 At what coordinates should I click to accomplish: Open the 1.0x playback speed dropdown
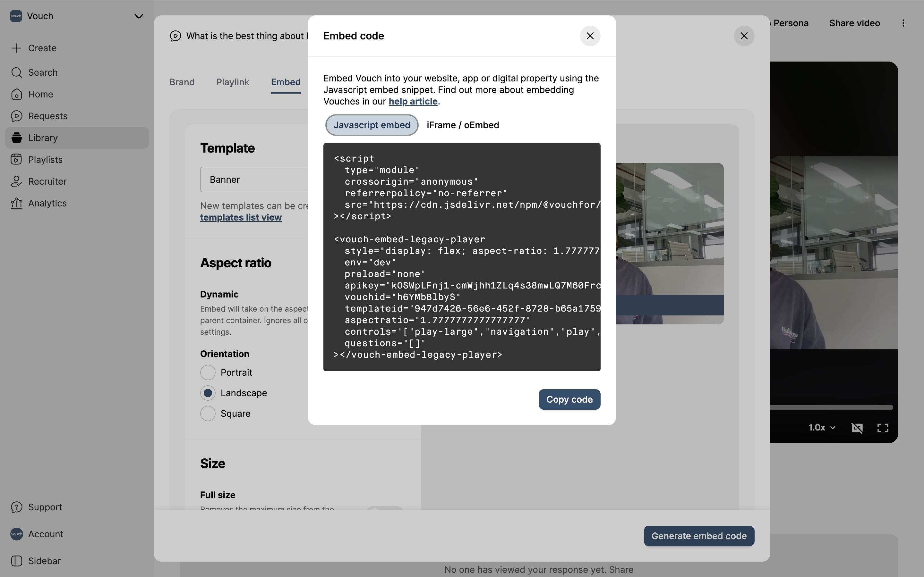coord(822,428)
